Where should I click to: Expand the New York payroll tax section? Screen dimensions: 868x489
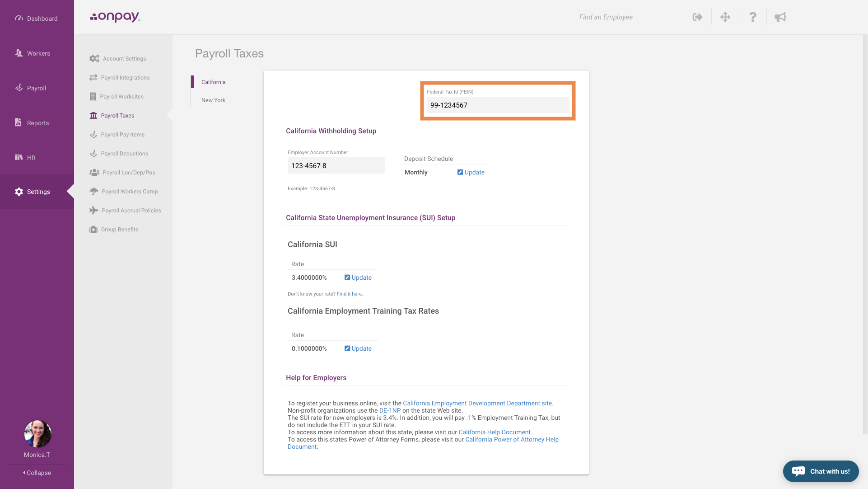(213, 99)
